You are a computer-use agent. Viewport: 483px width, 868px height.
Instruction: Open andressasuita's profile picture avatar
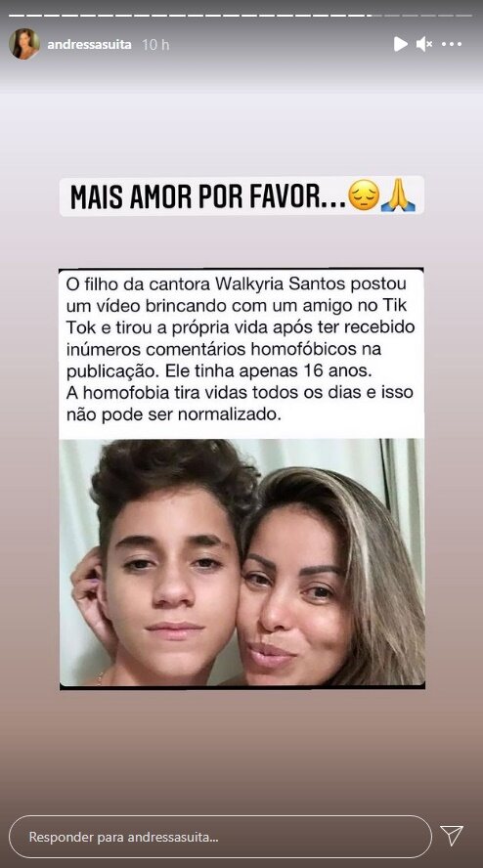click(24, 44)
